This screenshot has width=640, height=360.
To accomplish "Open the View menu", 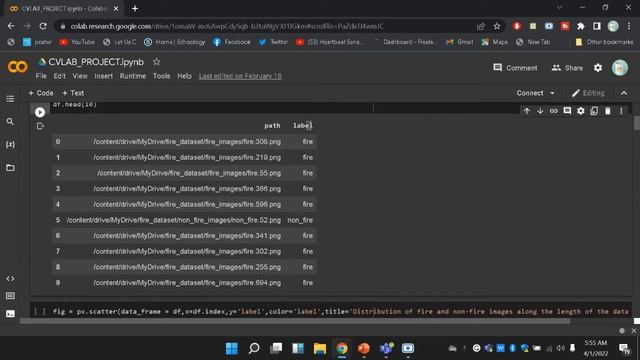I will pos(80,76).
